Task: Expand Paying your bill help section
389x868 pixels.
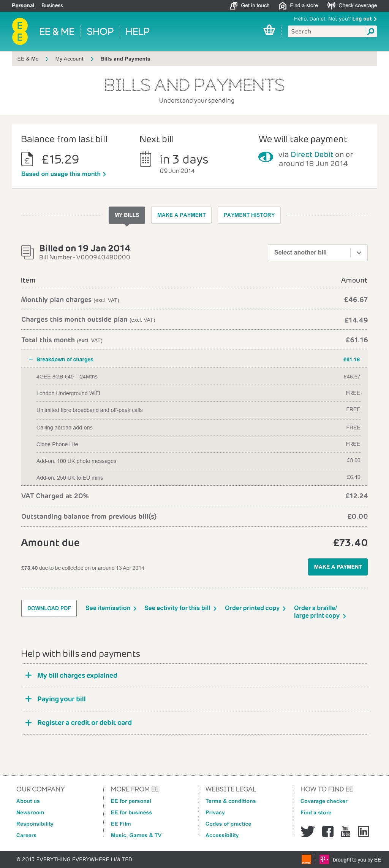Action: pos(56,699)
